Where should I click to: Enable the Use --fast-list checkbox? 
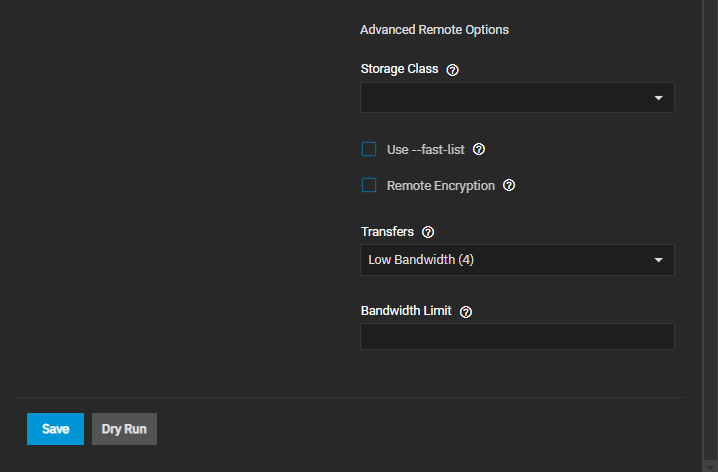[369, 150]
